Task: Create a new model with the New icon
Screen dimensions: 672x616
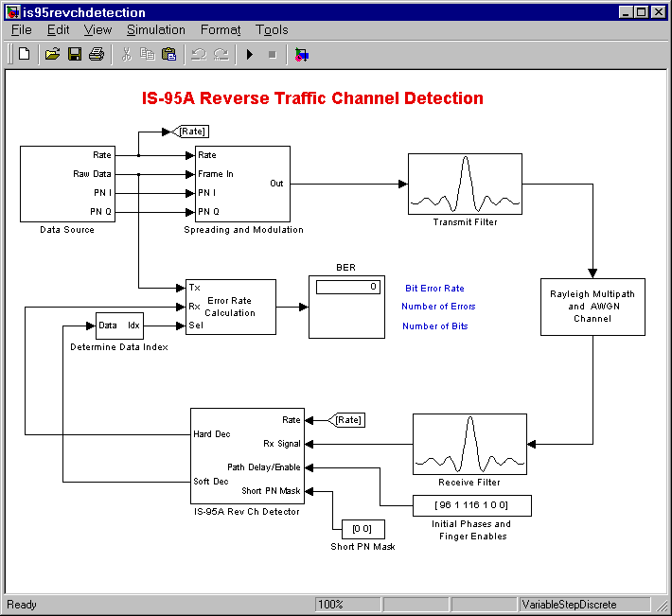Action: point(24,54)
